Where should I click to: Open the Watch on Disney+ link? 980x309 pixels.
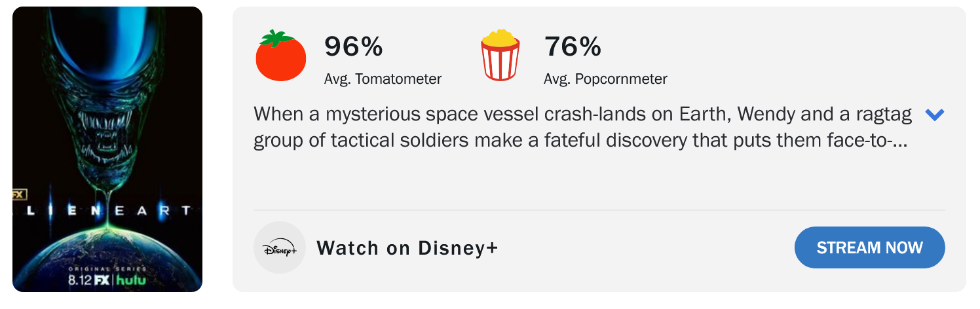point(407,248)
